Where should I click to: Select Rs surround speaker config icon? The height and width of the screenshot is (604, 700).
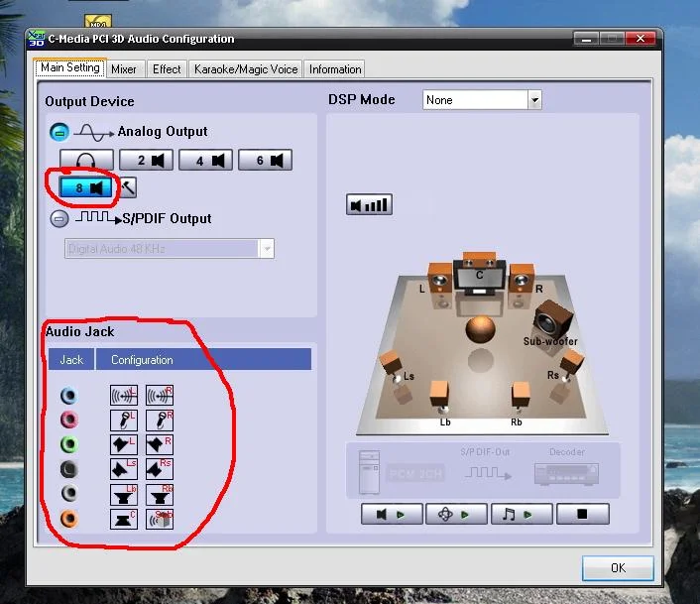click(x=160, y=469)
